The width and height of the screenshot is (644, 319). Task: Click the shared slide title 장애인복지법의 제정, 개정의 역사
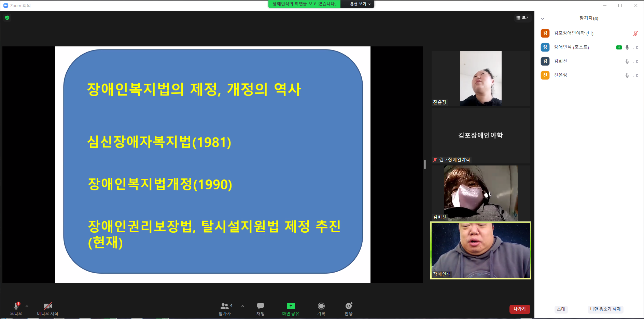click(194, 89)
